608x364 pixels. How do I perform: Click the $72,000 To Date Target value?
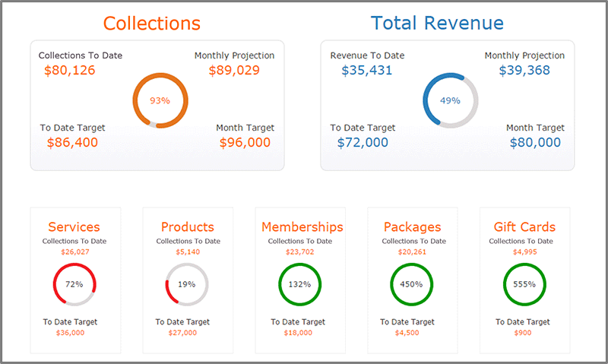tap(363, 143)
